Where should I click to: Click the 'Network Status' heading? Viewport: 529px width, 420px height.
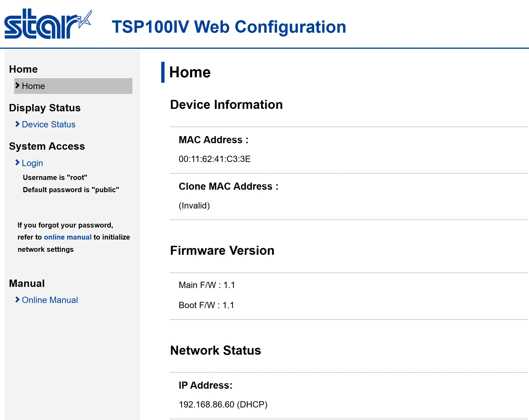coord(215,350)
